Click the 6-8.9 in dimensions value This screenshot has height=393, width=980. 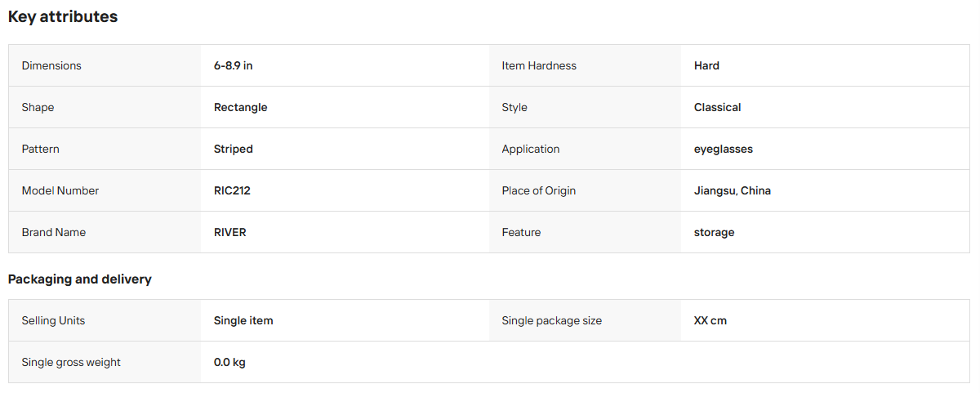tap(234, 65)
